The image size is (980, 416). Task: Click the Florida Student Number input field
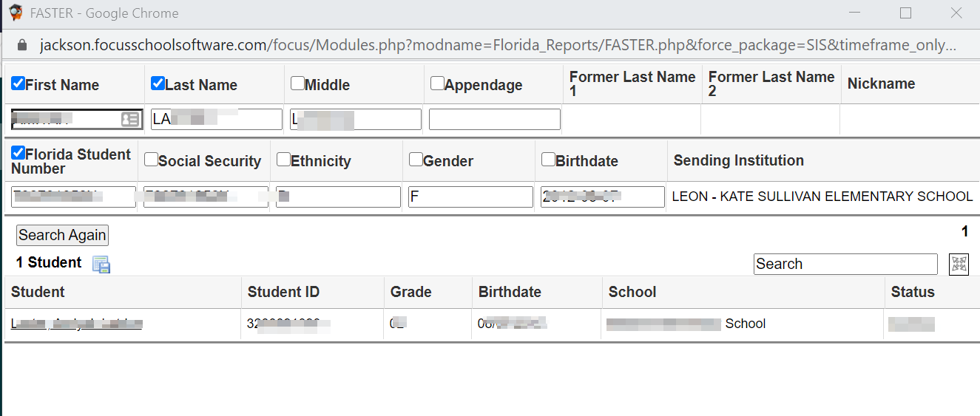coord(73,197)
